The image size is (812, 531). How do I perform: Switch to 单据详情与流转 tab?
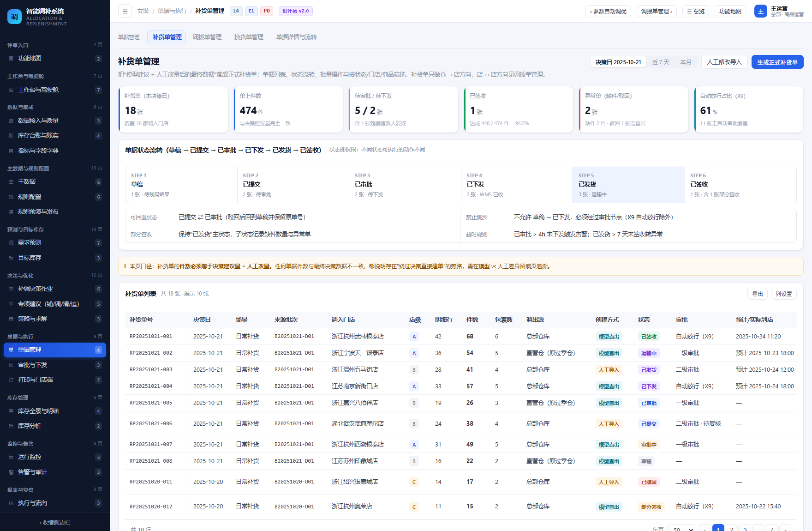296,37
